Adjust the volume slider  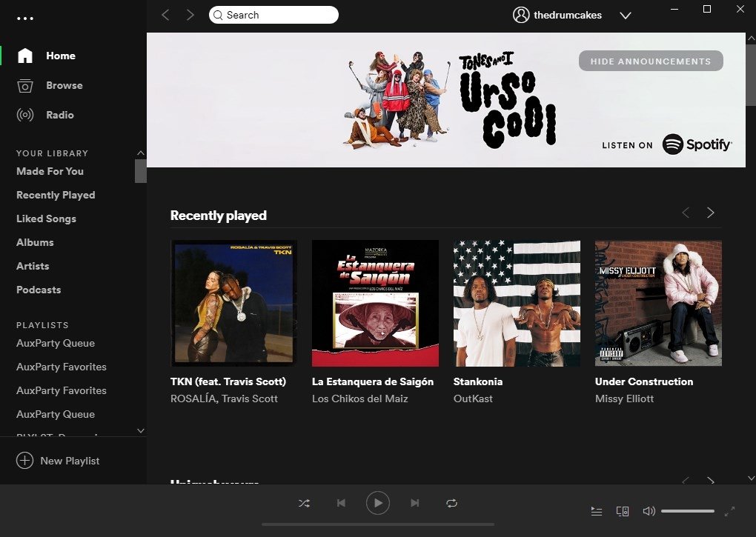(688, 511)
